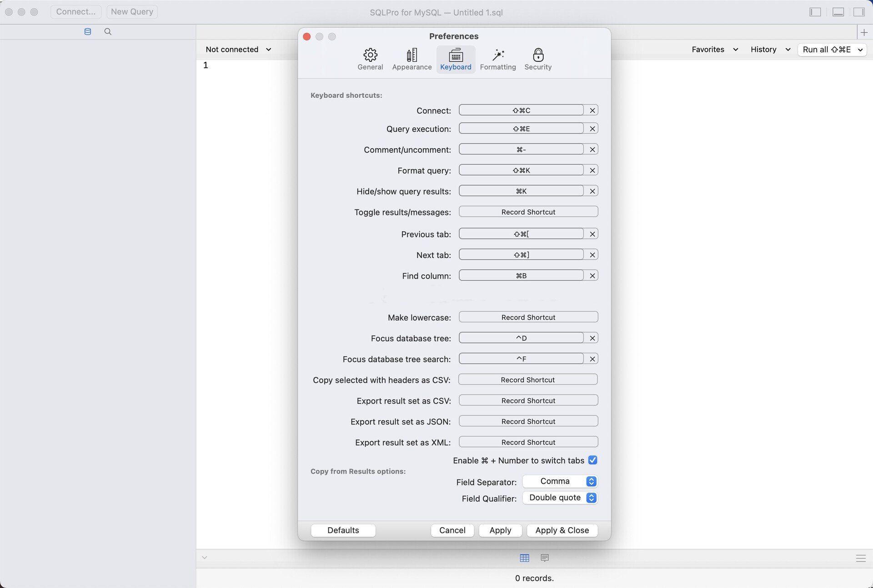The width and height of the screenshot is (873, 588).
Task: Record shortcut for Toggle results/messages
Action: click(x=528, y=212)
